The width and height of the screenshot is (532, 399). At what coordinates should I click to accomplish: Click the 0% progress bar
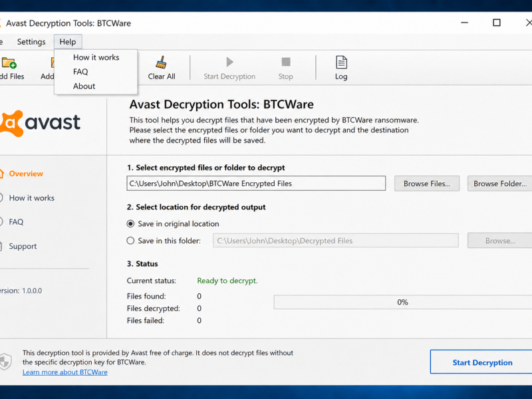(x=403, y=302)
